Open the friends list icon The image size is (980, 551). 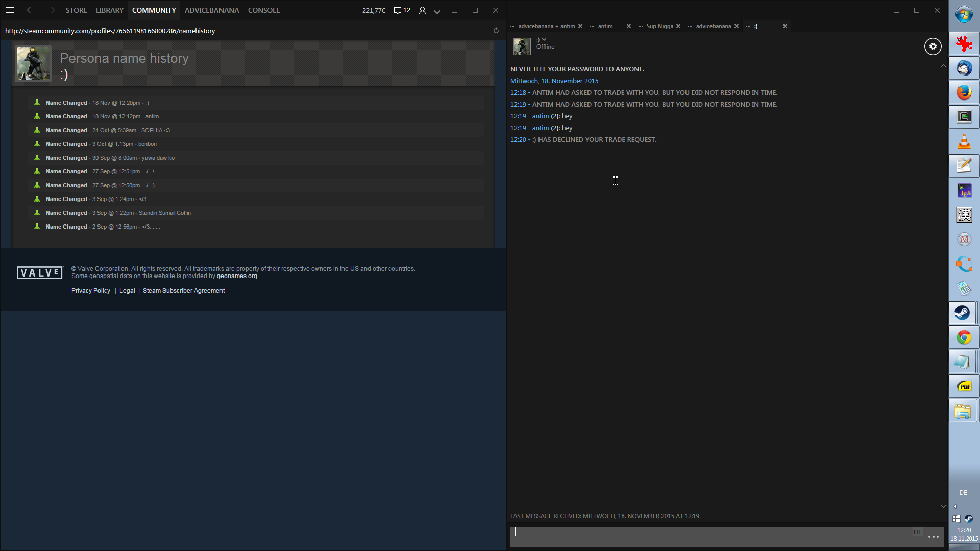422,10
